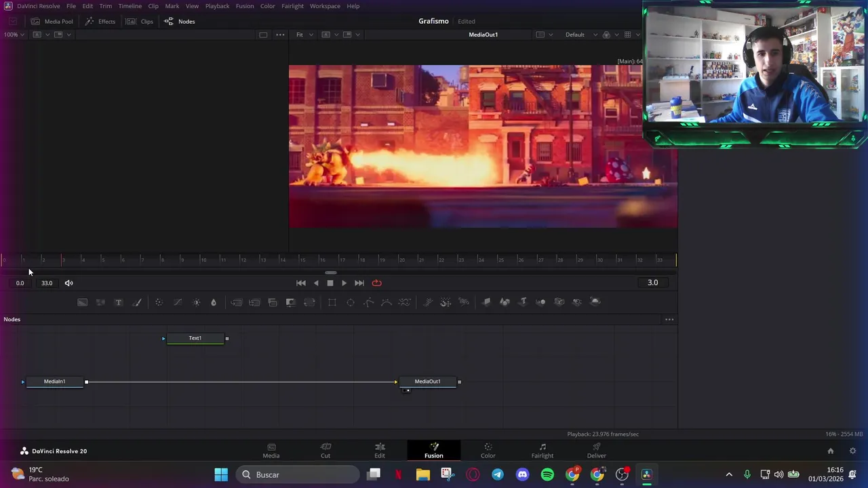Add a Merge 3D node from the toolbar

[x=541, y=302]
